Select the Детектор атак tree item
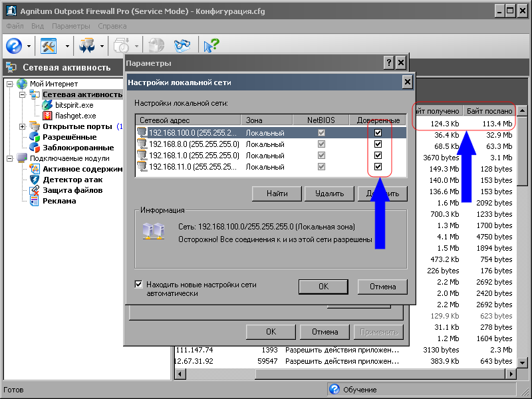This screenshot has width=532, height=399. pos(72,180)
